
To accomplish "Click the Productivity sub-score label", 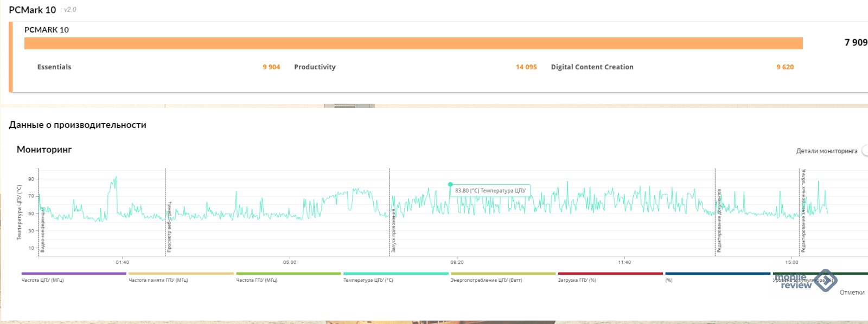I will click(x=315, y=67).
